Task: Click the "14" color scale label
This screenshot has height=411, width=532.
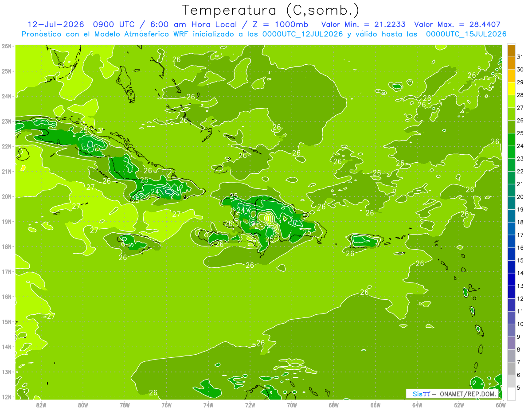Action: [520, 273]
